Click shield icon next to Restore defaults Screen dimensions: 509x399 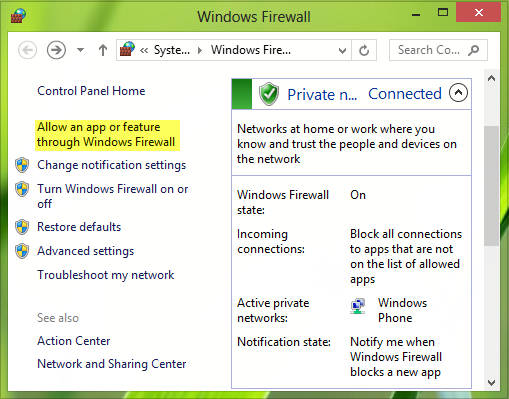tap(22, 227)
